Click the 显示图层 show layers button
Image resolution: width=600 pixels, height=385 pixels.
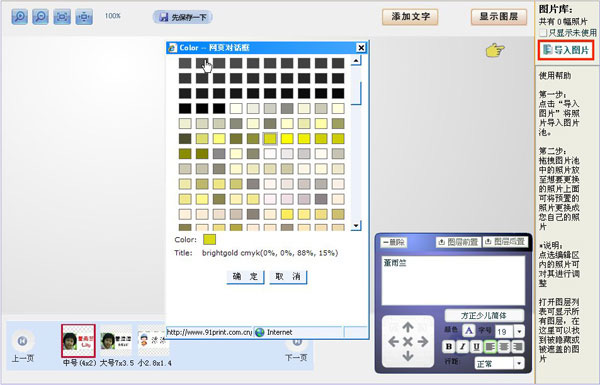click(x=499, y=17)
